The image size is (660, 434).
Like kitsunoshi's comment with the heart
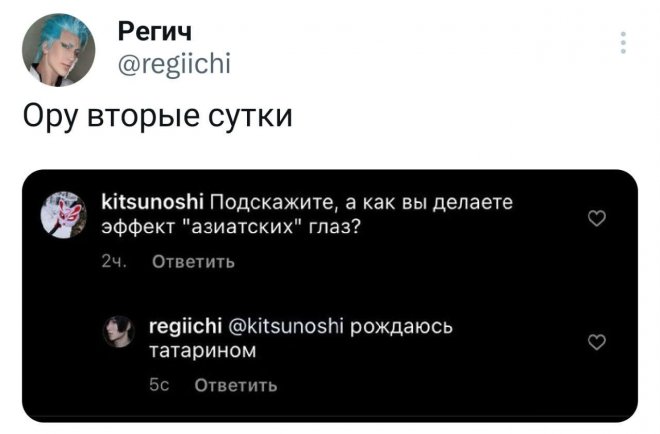coord(596,218)
